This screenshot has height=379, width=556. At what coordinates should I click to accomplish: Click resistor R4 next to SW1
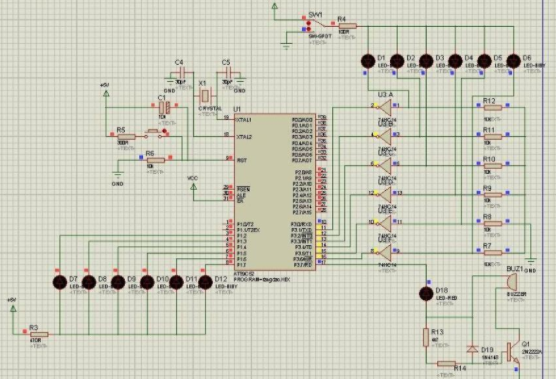click(348, 26)
